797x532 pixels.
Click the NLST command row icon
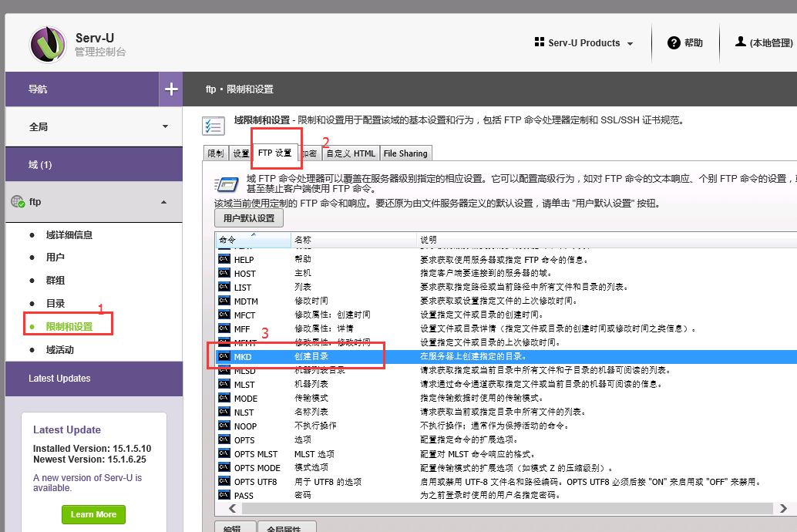(x=224, y=412)
